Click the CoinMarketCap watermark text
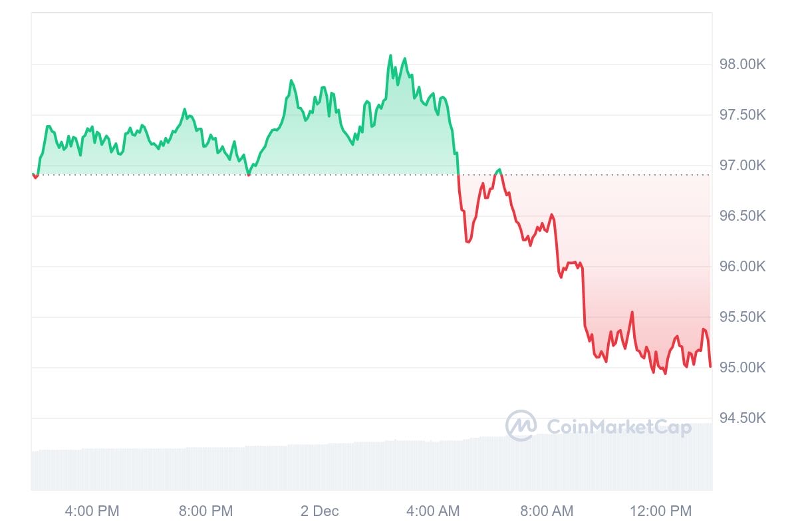This screenshot has height=532, width=798. pos(618,426)
